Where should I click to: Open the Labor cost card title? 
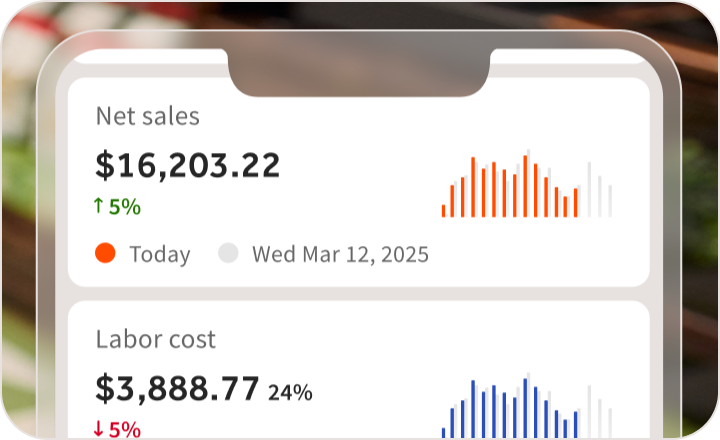[156, 339]
